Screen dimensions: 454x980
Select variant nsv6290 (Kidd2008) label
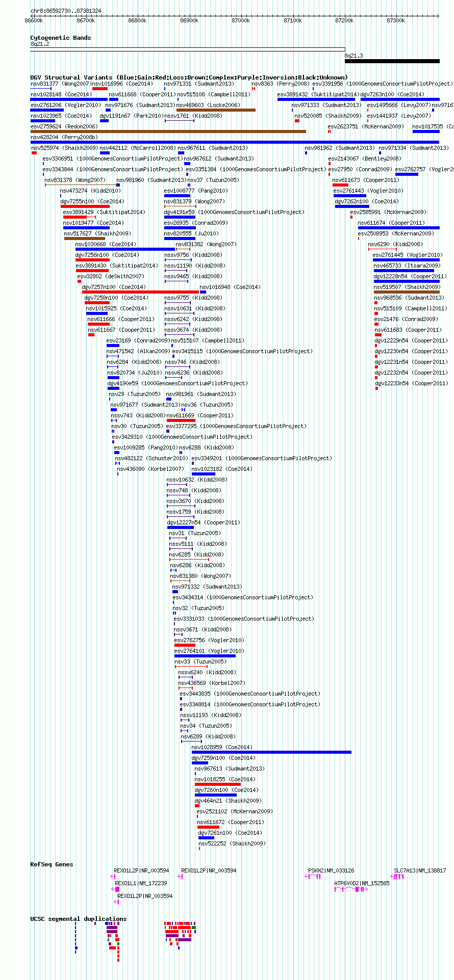pyautogui.click(x=395, y=244)
